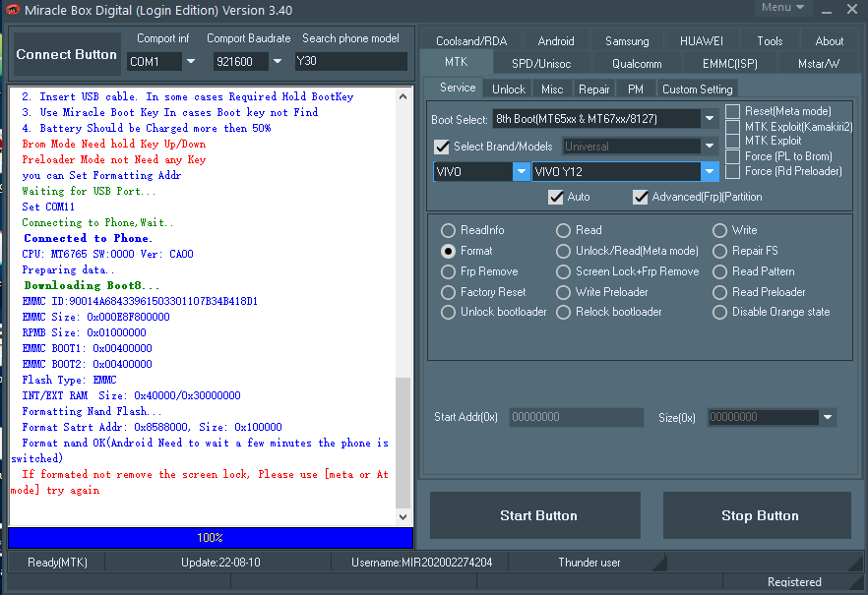Switch to the Android tab

[556, 41]
